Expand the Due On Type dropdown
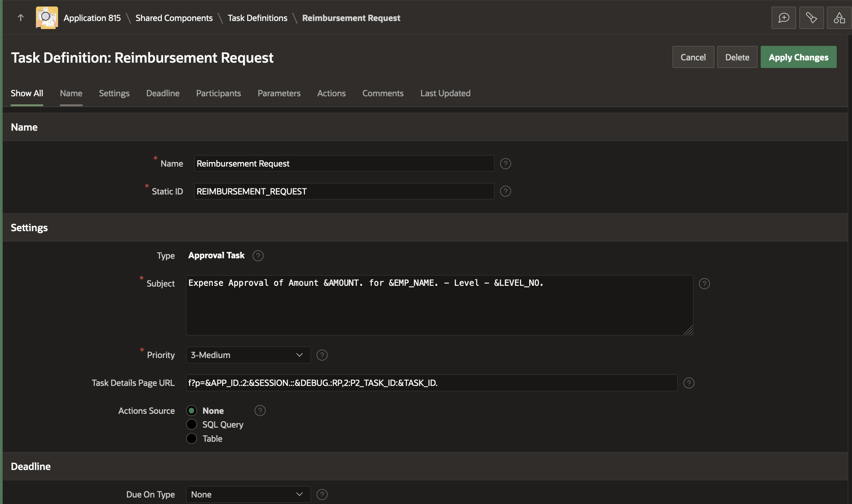Image resolution: width=852 pixels, height=504 pixels. [248, 494]
